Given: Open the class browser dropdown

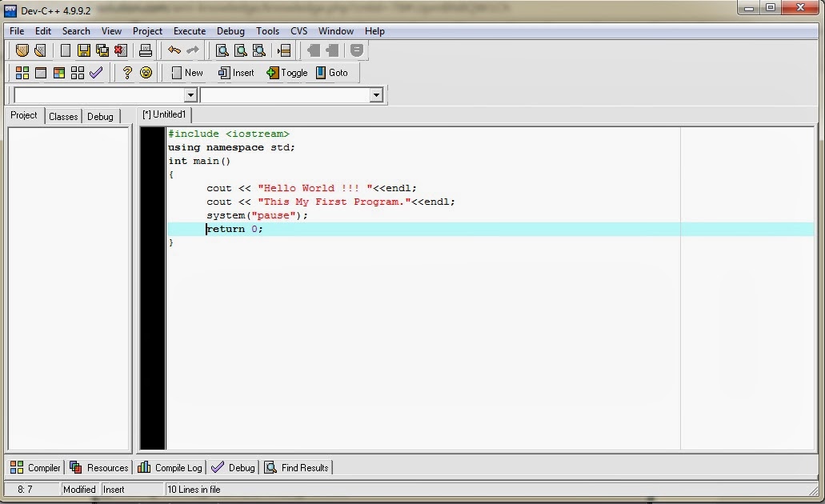Looking at the screenshot, I should pyautogui.click(x=190, y=94).
